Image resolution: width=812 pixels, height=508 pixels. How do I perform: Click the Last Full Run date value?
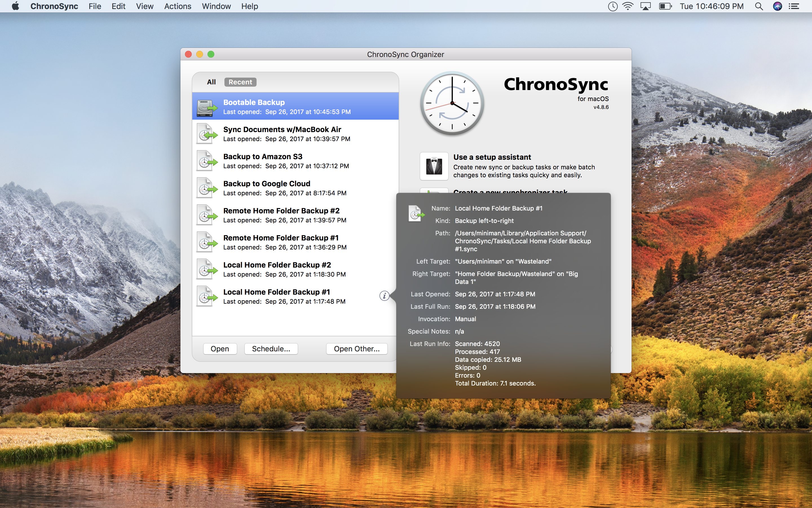click(x=495, y=306)
